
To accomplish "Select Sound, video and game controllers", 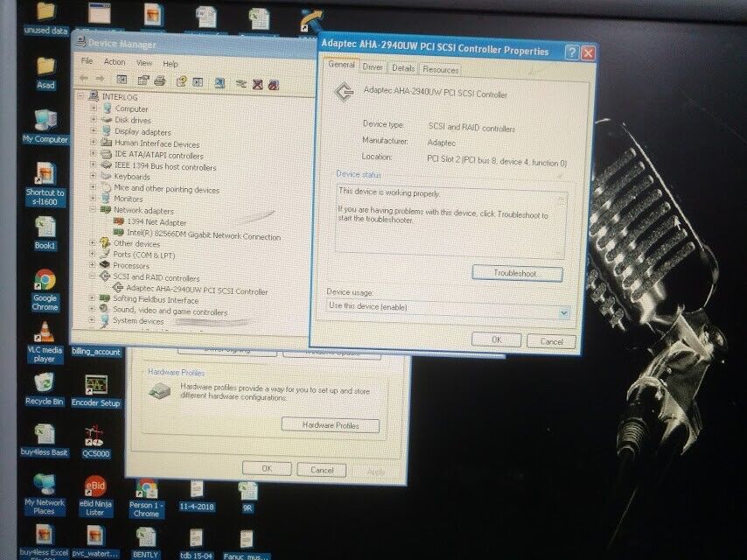I will pos(170,311).
